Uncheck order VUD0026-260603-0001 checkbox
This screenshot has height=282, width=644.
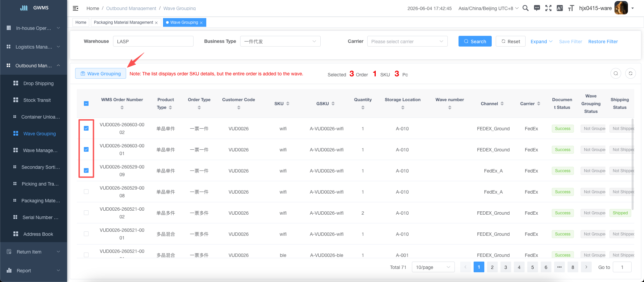tap(86, 149)
